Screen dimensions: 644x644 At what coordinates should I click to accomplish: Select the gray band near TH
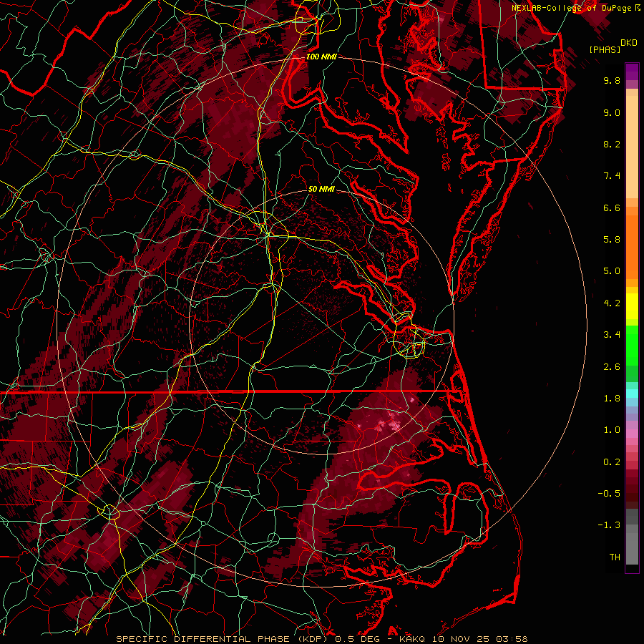(632, 548)
